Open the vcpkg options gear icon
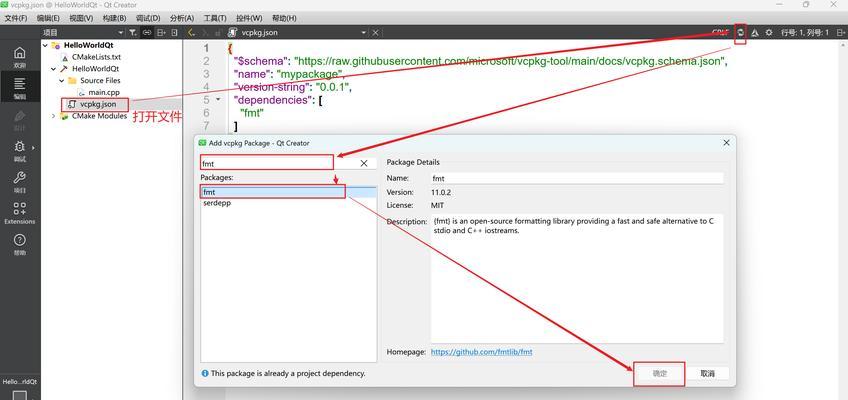 pyautogui.click(x=768, y=32)
